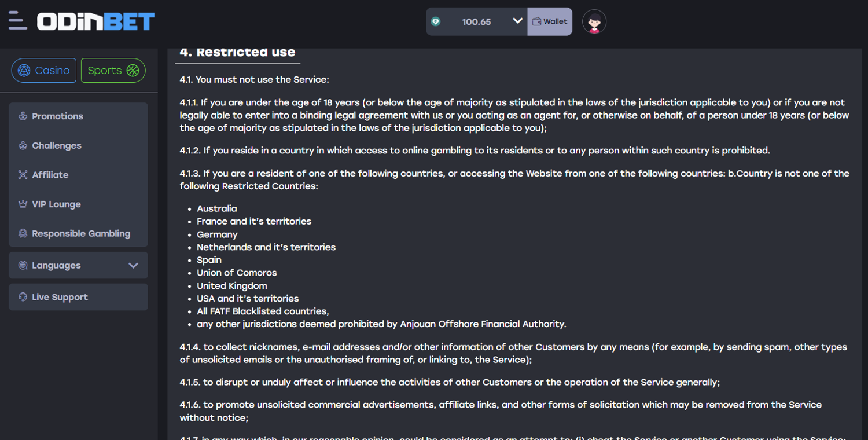Open the Wallet button

pyautogui.click(x=550, y=21)
